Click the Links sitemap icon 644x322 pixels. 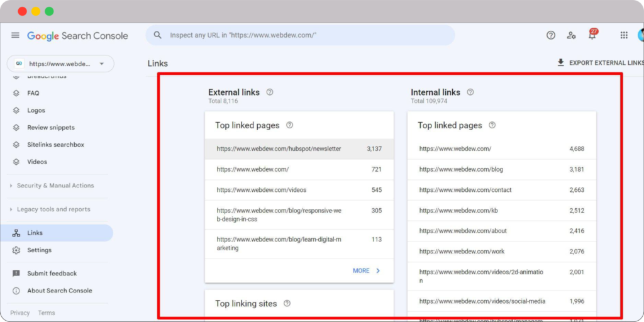(x=16, y=233)
